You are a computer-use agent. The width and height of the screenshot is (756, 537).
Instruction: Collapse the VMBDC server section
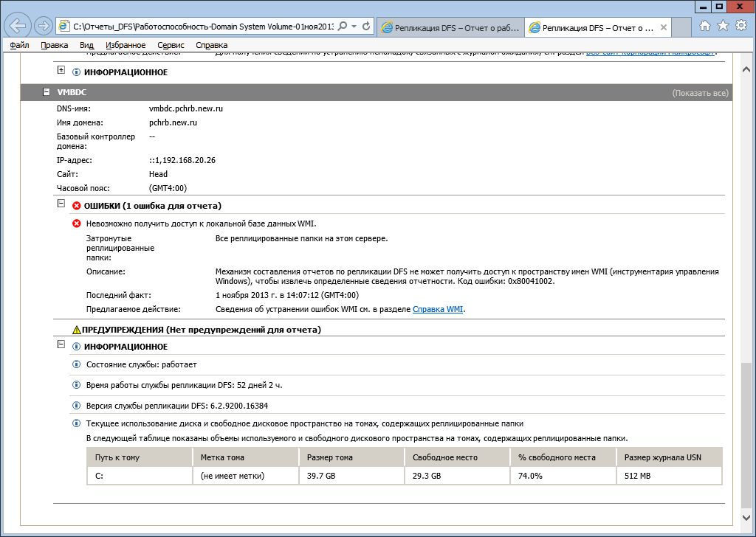click(46, 91)
